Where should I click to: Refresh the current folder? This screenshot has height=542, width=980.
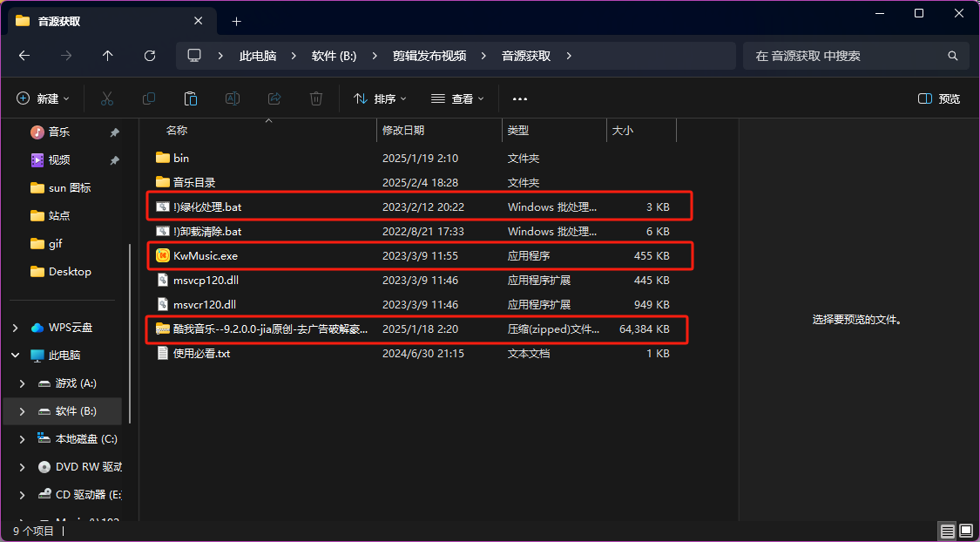coord(149,56)
